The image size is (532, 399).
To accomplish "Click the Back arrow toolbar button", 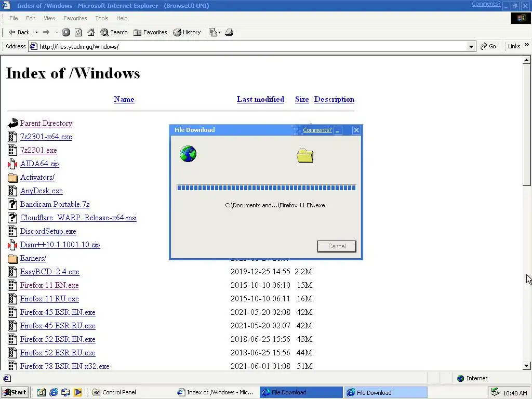I will coord(19,32).
